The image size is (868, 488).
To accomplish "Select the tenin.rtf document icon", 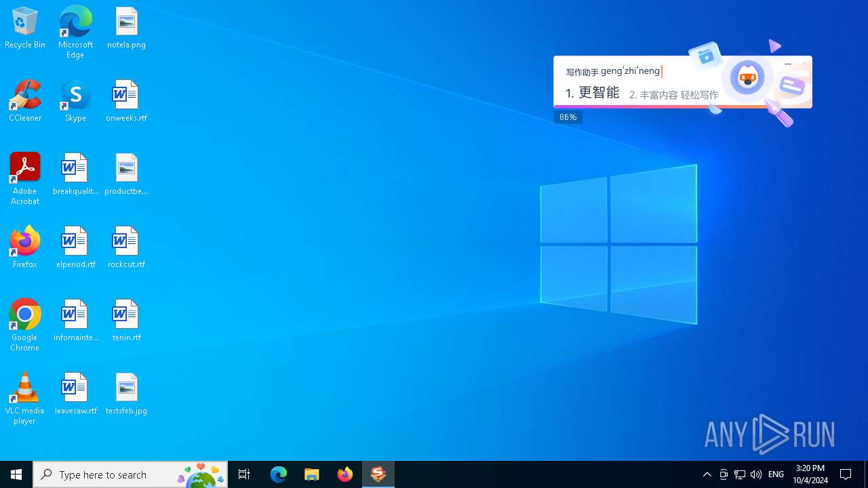I will click(126, 321).
